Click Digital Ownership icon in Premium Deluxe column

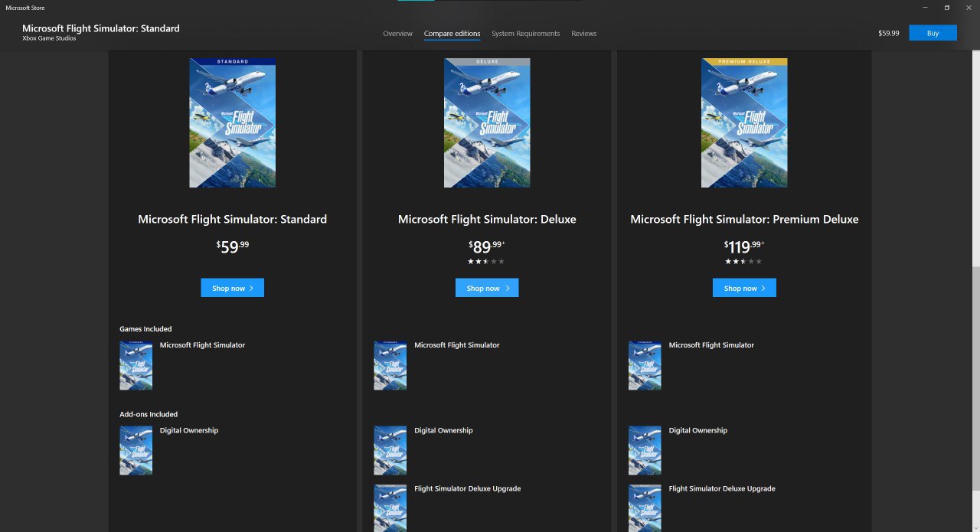[x=644, y=451]
